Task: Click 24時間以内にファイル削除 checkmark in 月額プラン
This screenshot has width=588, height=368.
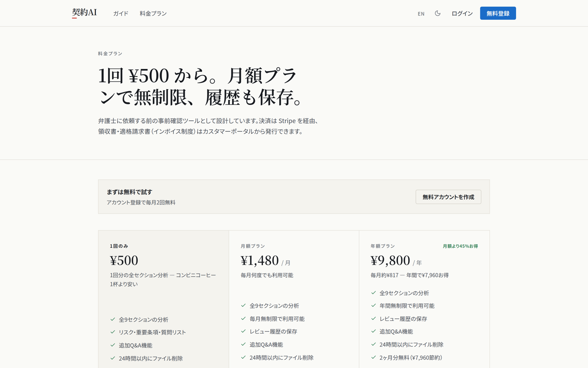Action: pos(243,357)
